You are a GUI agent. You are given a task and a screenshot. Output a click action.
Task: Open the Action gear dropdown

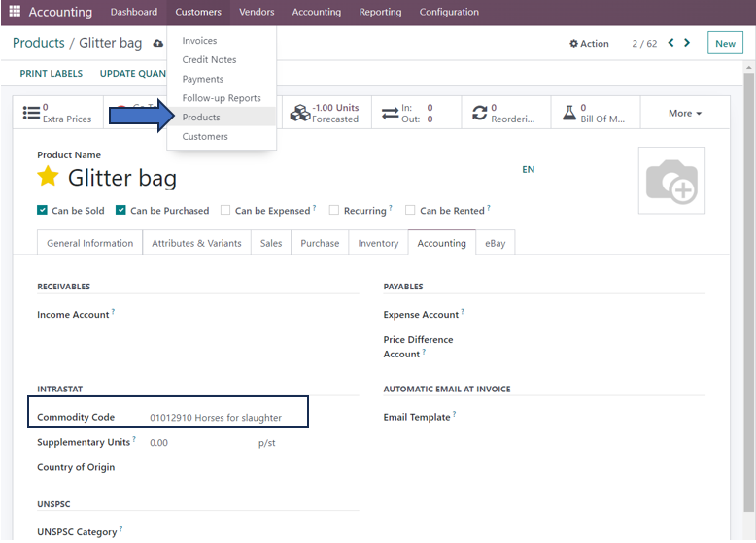tap(589, 44)
